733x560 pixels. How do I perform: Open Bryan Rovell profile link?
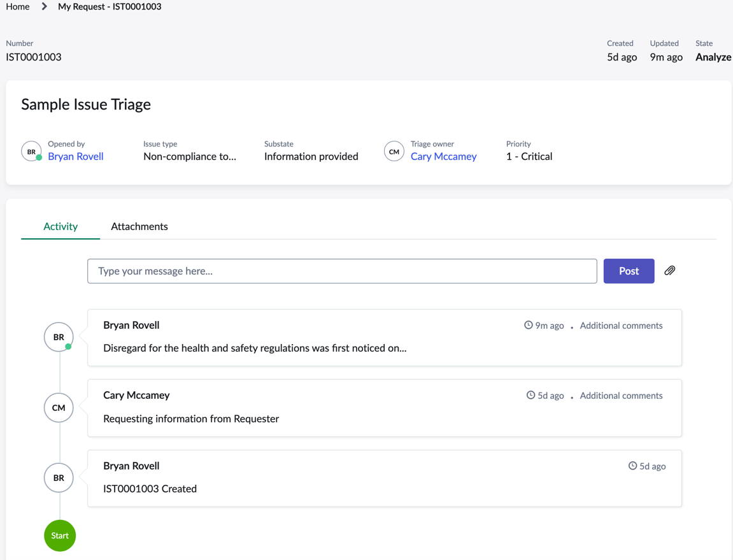(76, 156)
